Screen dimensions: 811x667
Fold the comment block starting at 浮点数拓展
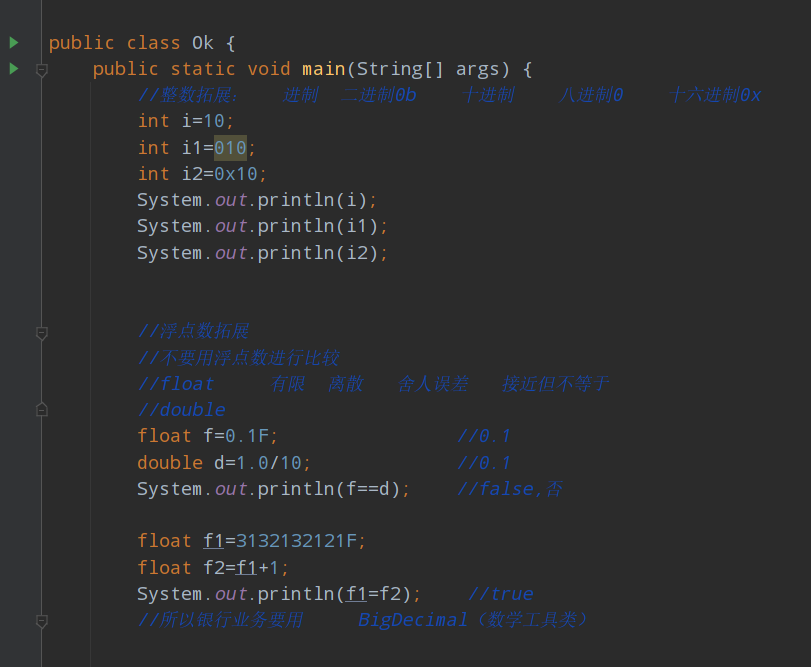pos(42,332)
